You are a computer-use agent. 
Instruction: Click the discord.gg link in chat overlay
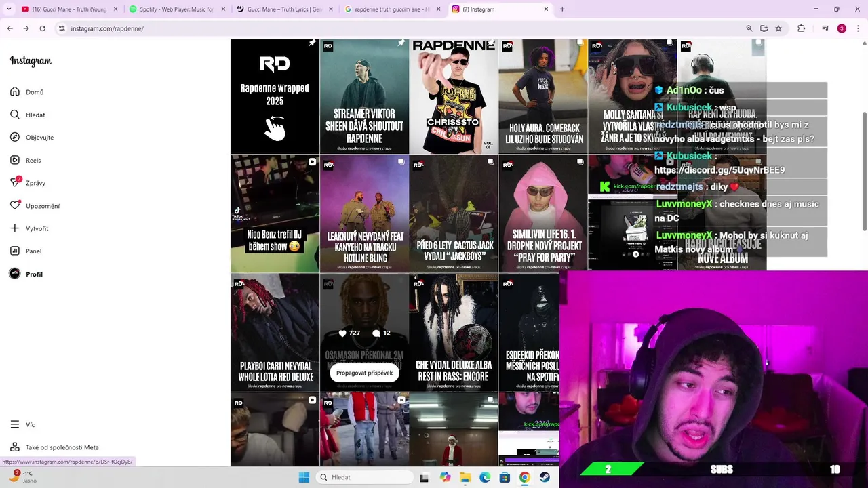click(x=720, y=170)
